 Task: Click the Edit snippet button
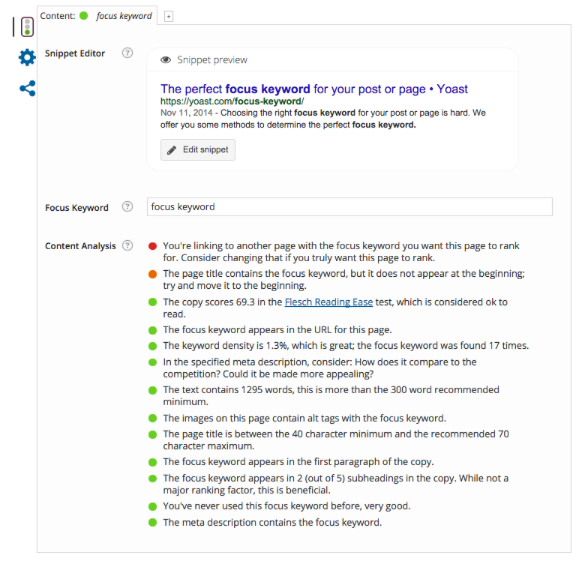click(x=198, y=150)
